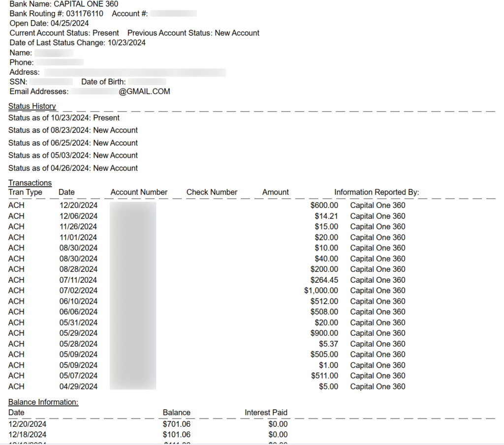Click the $600.00 transaction amount
The image size is (504, 445).
324,206
